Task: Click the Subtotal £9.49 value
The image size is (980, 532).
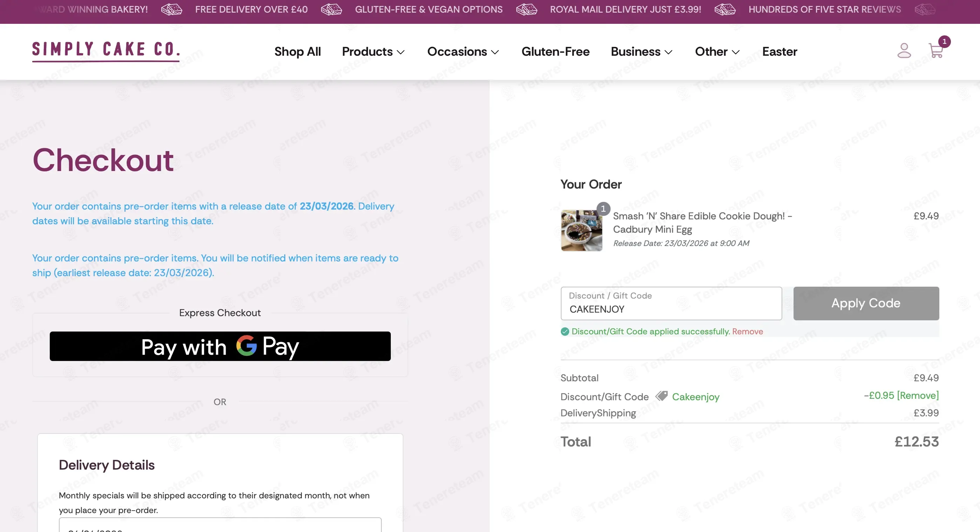Action: [926, 377]
